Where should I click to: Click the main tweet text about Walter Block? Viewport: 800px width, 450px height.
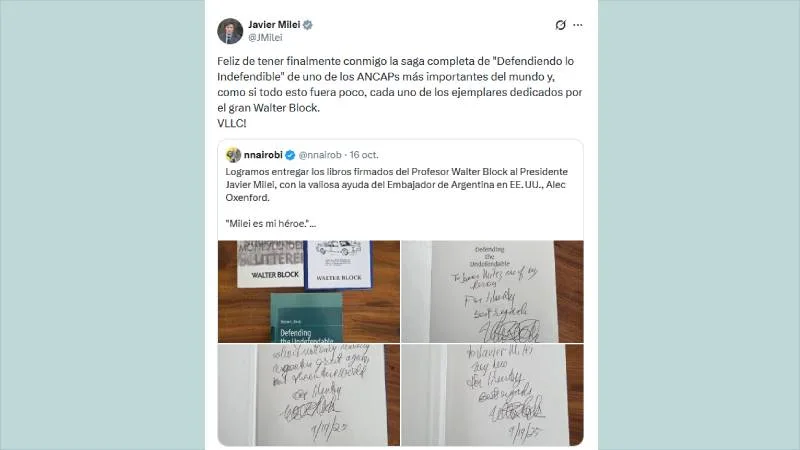[x=399, y=84]
